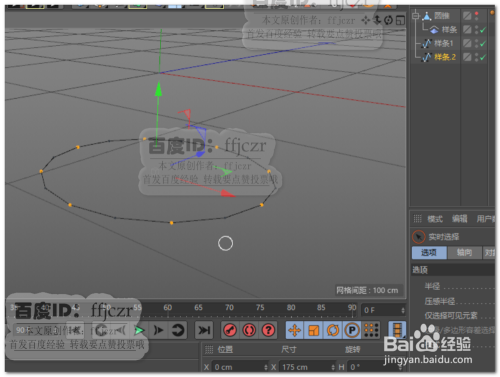Image resolution: width=500 pixels, height=377 pixels.
Task: Click the 半径 parameter label
Action: 432,286
